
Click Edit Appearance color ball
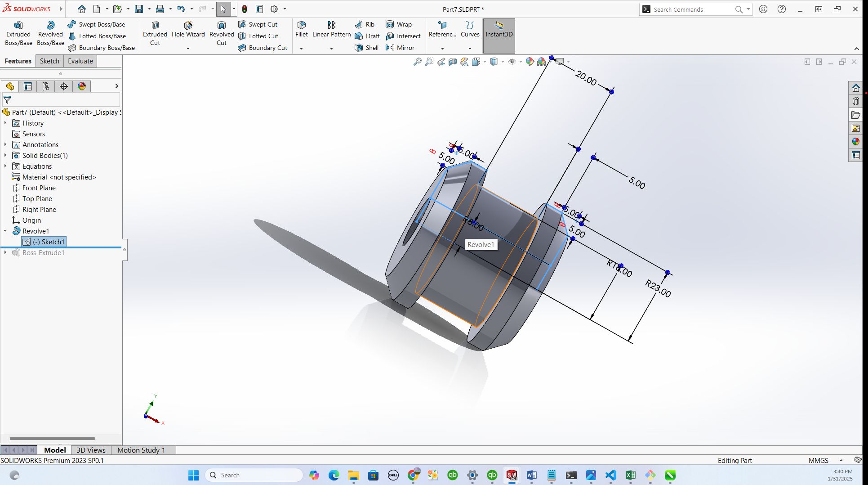coord(530,62)
